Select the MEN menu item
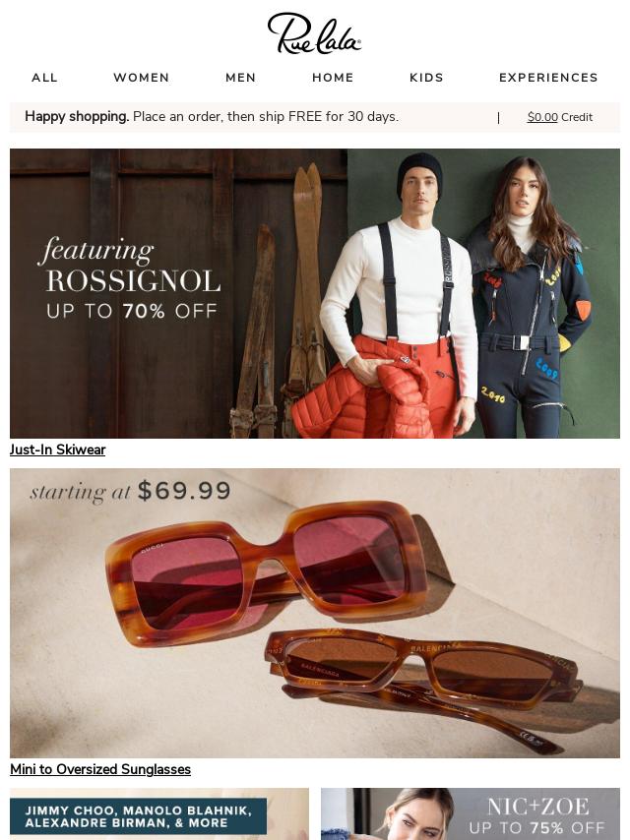Screen dimensions: 630x840 tap(240, 78)
